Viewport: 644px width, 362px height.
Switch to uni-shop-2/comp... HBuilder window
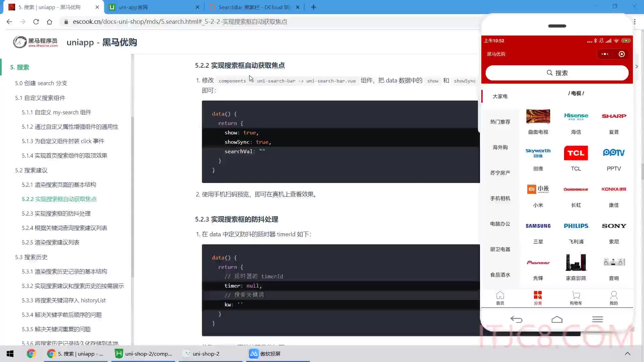pyautogui.click(x=144, y=354)
